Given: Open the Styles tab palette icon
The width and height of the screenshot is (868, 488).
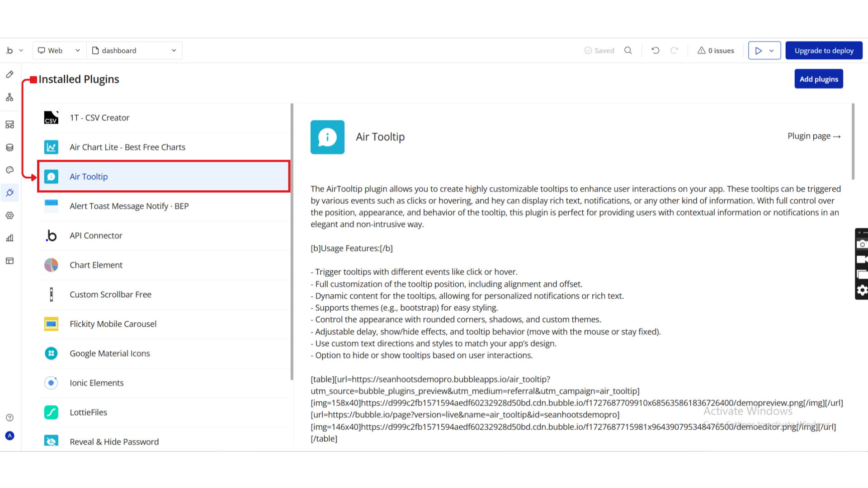Looking at the screenshot, I should [x=9, y=170].
